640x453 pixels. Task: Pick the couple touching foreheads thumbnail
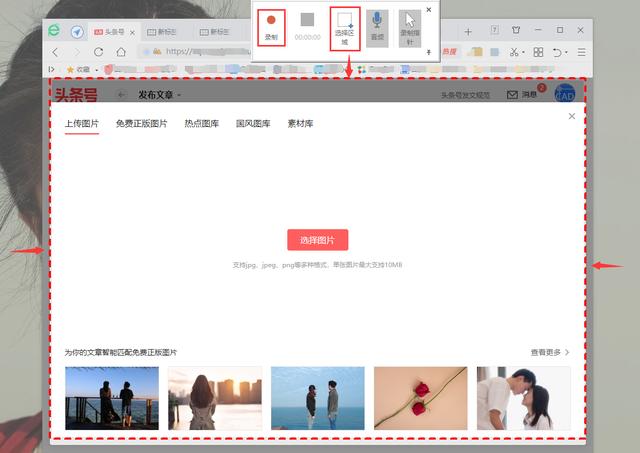[x=524, y=398]
